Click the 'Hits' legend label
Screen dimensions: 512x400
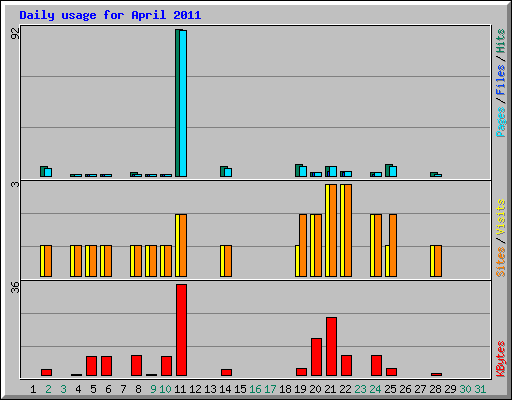pos(500,41)
